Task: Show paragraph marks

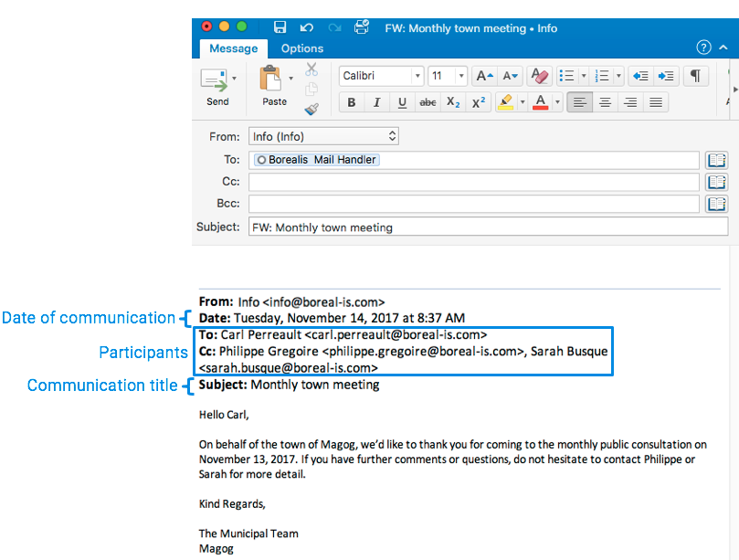Action: (695, 76)
